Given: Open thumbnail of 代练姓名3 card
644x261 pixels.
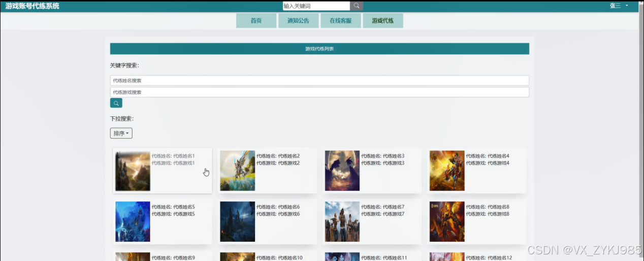Looking at the screenshot, I should [342, 171].
